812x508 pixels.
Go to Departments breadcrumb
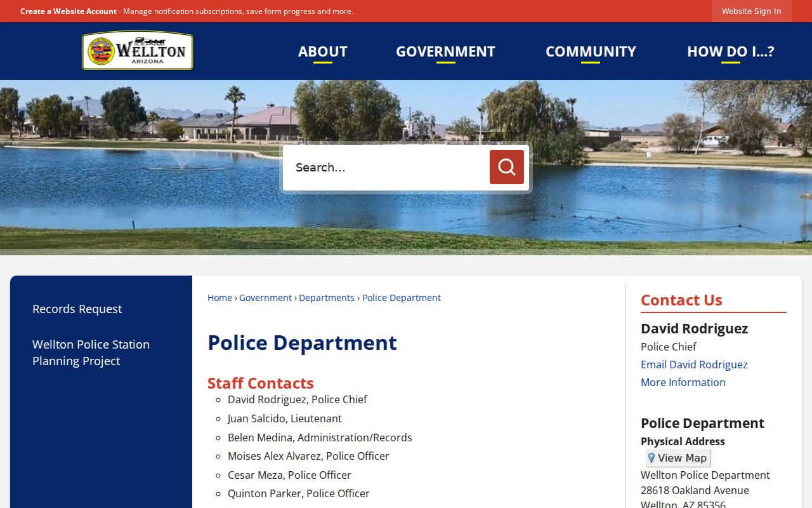(327, 298)
